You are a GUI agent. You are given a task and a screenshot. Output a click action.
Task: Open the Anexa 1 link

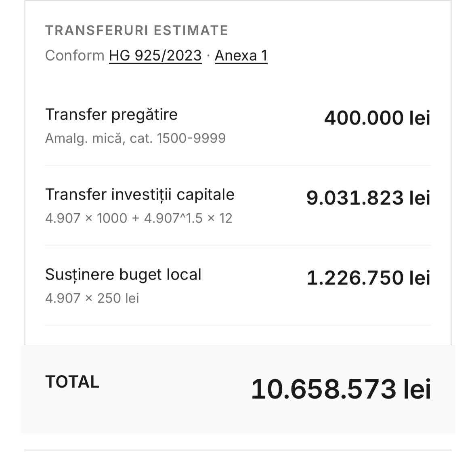click(241, 55)
